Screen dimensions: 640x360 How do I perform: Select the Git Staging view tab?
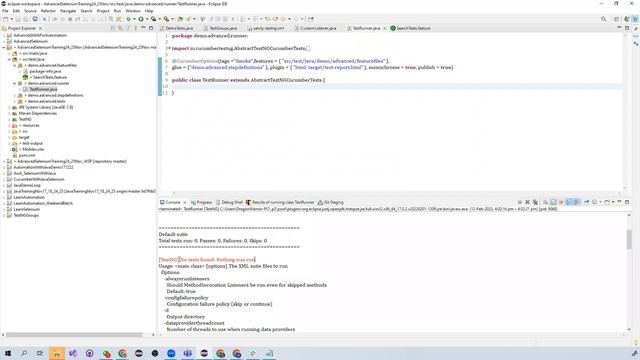331,202
